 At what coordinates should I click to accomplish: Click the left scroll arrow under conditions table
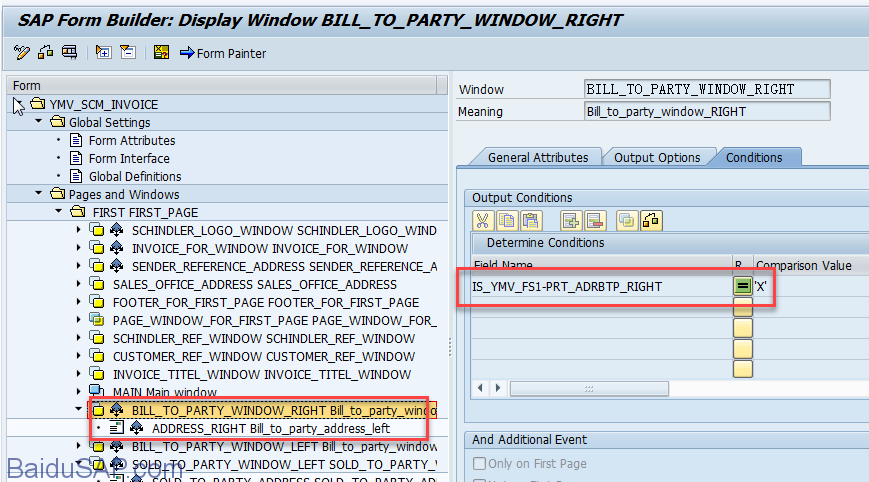tap(480, 388)
